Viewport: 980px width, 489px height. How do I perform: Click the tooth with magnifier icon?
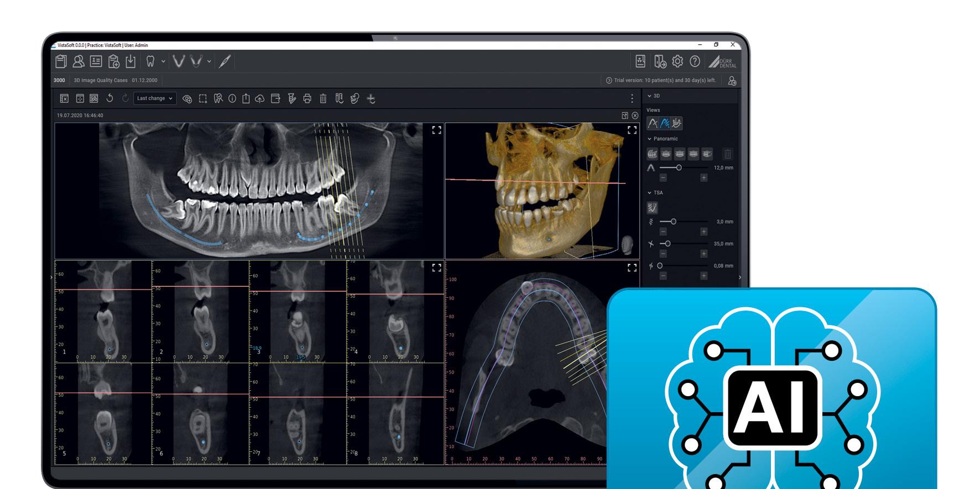pos(218,98)
